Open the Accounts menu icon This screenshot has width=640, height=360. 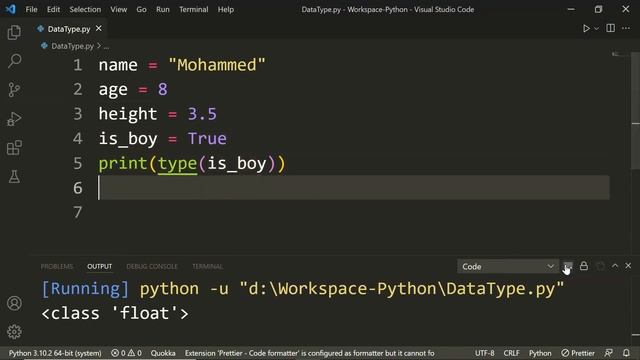pos(14,303)
